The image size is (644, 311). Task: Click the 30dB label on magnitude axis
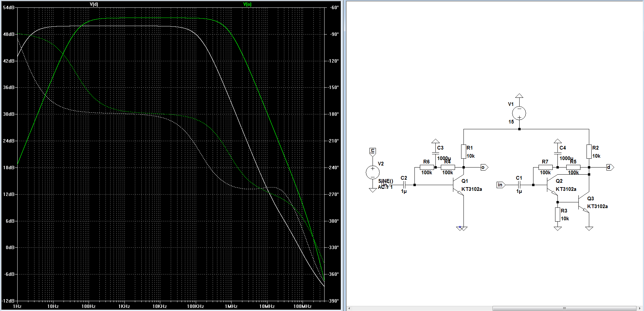click(9, 114)
